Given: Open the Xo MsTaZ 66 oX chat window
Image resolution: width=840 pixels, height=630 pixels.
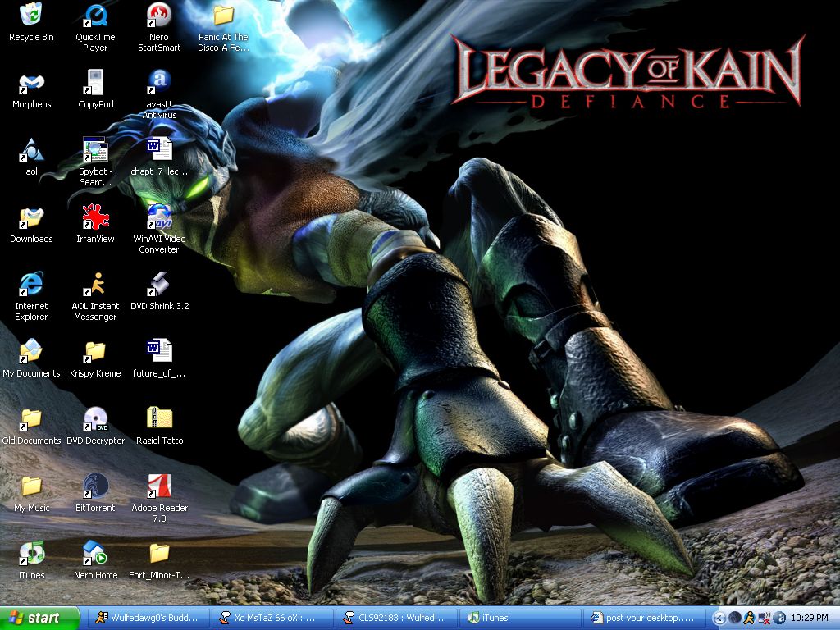Looking at the screenshot, I should [272, 619].
